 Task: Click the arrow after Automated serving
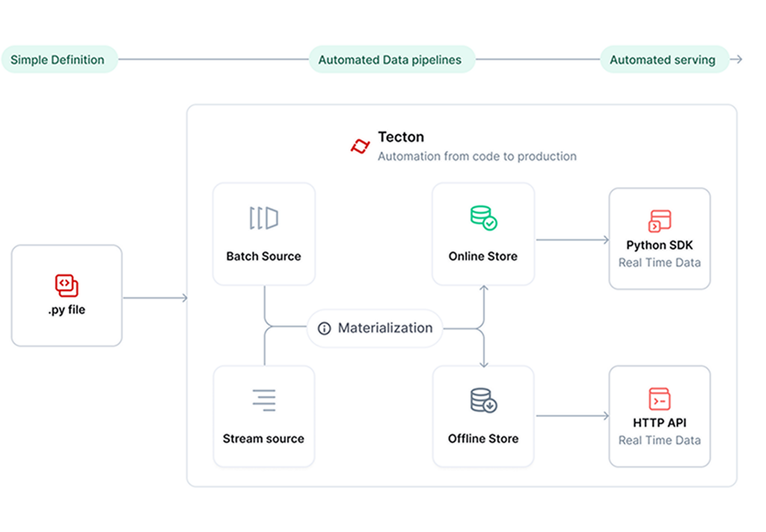(x=737, y=60)
